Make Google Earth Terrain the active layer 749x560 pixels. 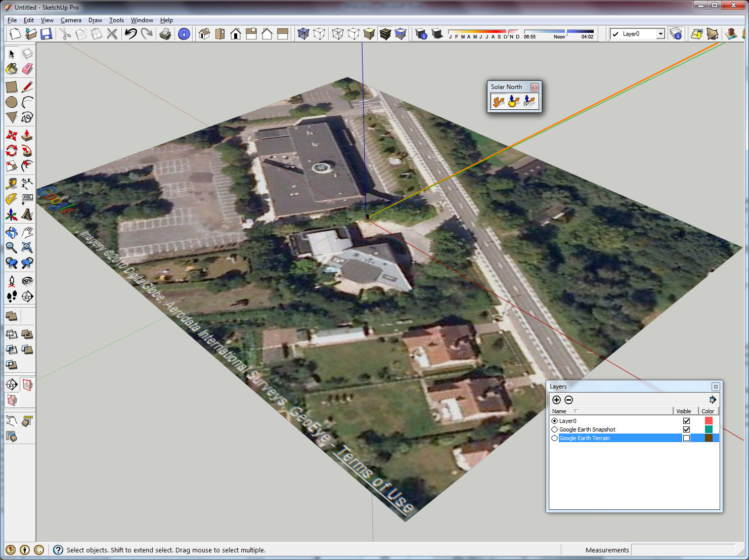click(x=555, y=438)
